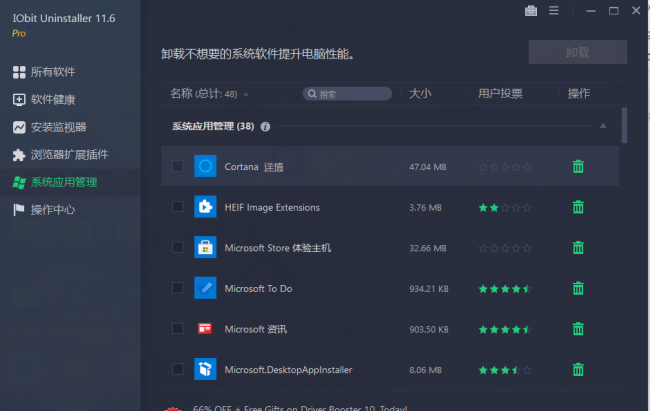Viewport: 650px width, 411px height.
Task: Tick the Microsoft Store 体验主机 checkbox
Action: [x=178, y=247]
